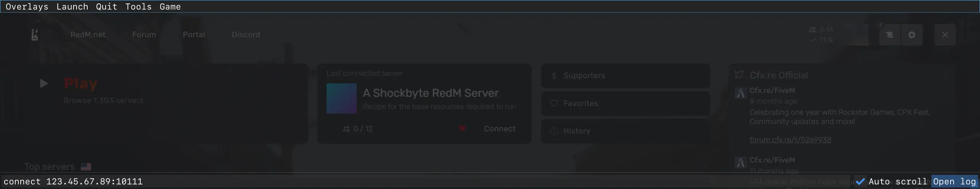Click Recipe for the base resources description
The height and width of the screenshot is (189, 980).
441,107
